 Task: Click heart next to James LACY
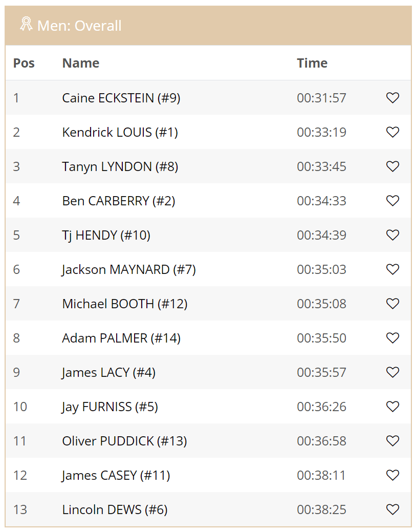click(x=392, y=372)
